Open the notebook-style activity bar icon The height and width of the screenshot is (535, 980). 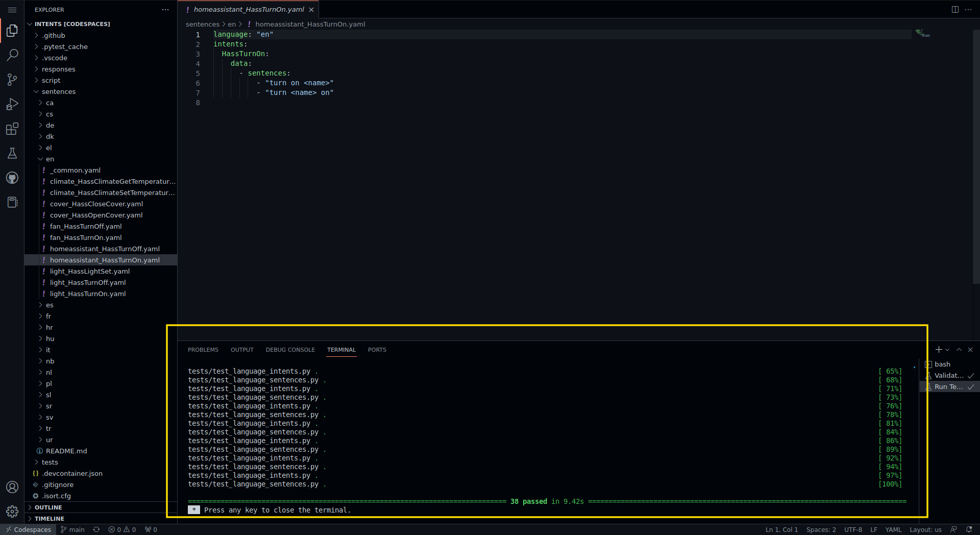point(12,202)
